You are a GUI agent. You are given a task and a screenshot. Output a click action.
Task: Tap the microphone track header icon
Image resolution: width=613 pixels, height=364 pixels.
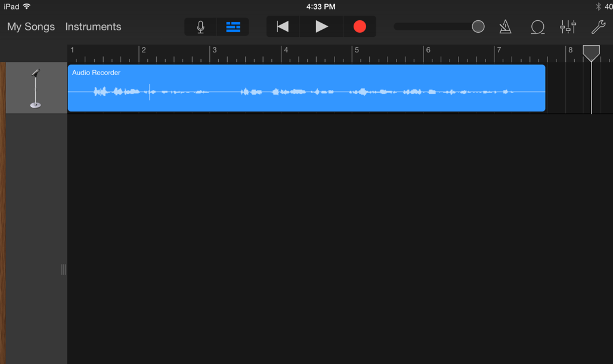(x=36, y=88)
